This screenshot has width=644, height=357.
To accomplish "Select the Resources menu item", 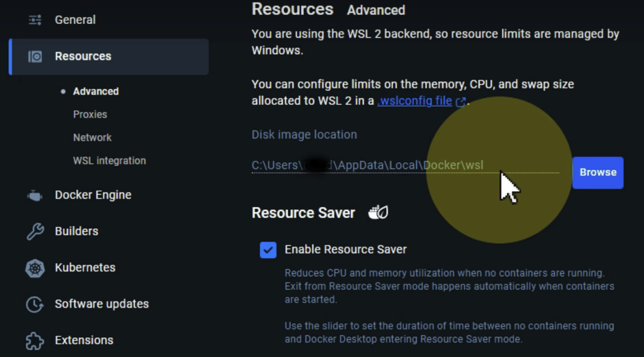I will coord(109,57).
